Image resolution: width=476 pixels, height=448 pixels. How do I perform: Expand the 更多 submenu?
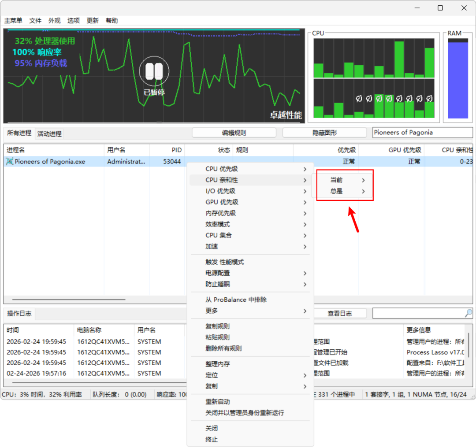coord(250,311)
